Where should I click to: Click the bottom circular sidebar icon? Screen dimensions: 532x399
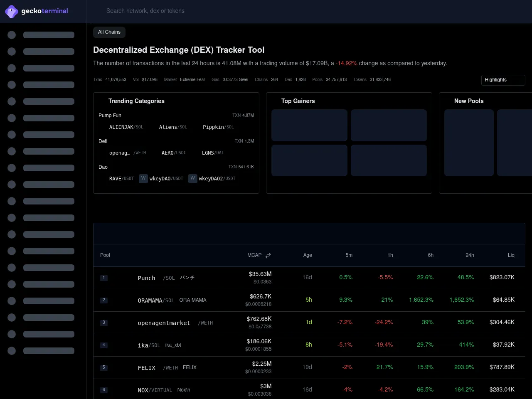point(12,351)
